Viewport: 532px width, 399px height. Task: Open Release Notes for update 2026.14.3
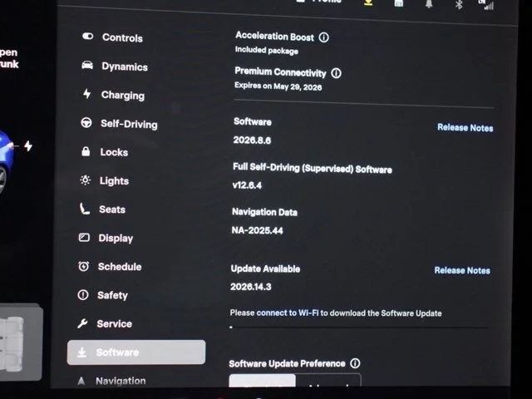pyautogui.click(x=462, y=270)
